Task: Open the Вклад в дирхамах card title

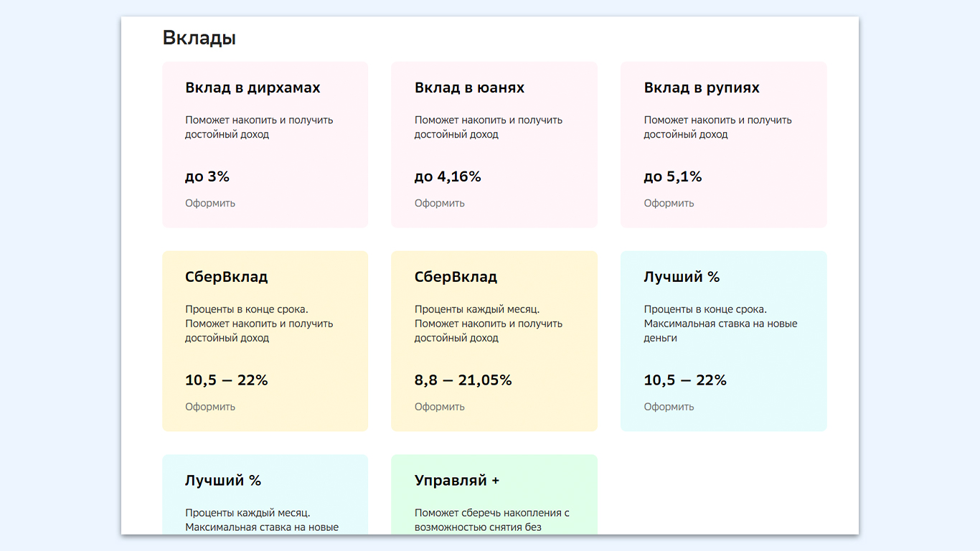Action: click(x=253, y=88)
